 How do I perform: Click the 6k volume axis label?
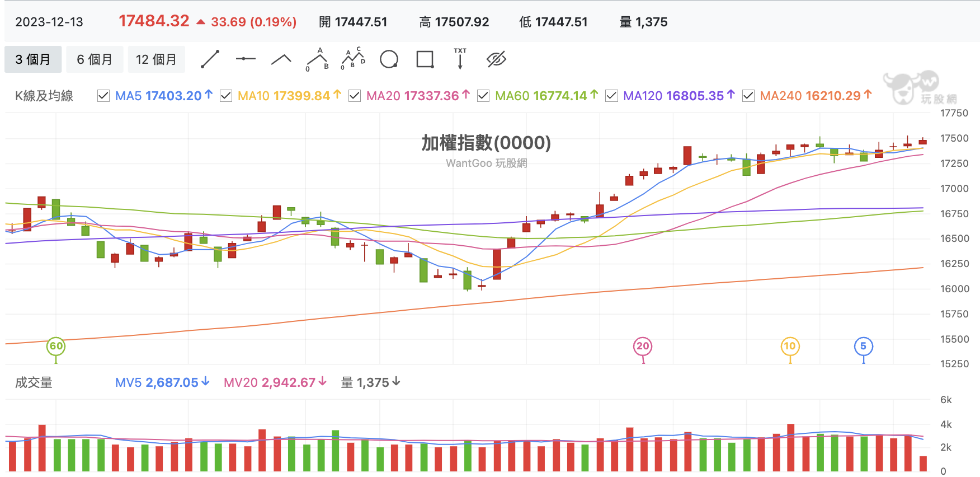pyautogui.click(x=946, y=400)
